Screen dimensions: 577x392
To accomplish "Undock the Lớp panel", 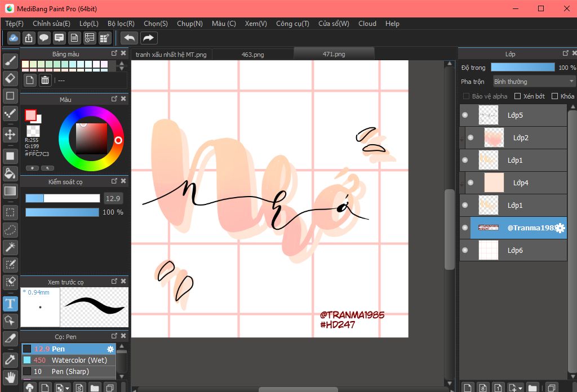I will 566,54.
